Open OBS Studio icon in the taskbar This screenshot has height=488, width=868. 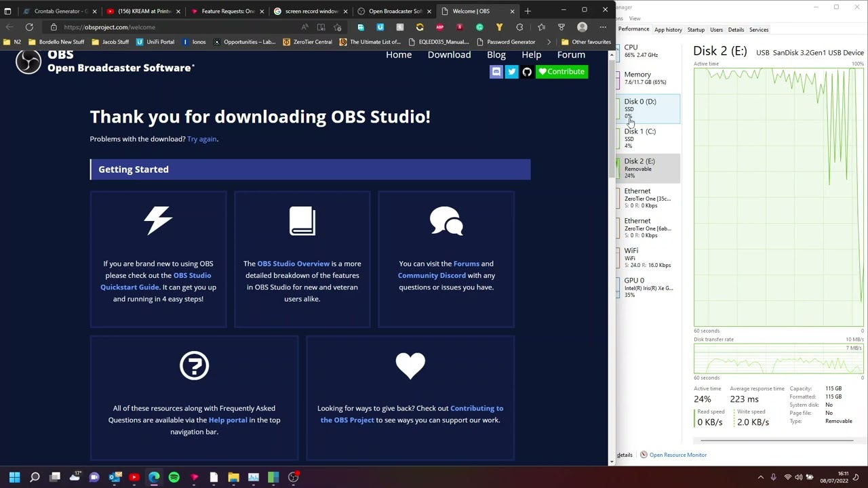[x=293, y=477]
